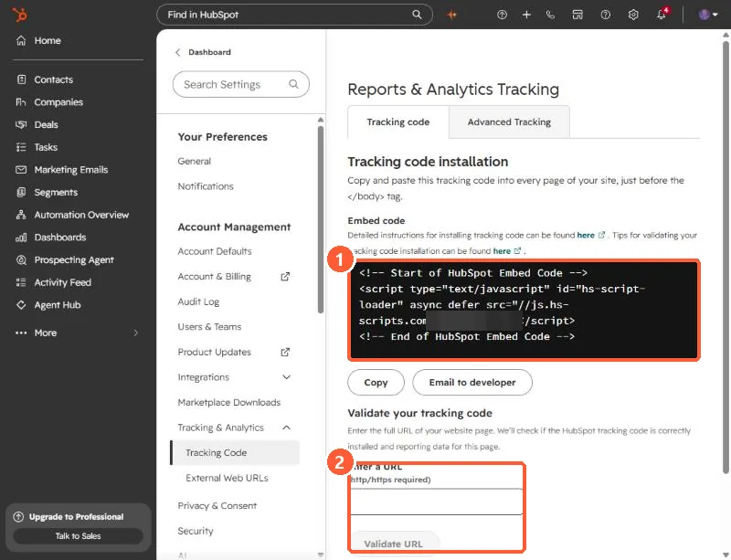Image resolution: width=731 pixels, height=560 pixels.
Task: Click the Automation Overview sidebar icon
Action: 21,215
